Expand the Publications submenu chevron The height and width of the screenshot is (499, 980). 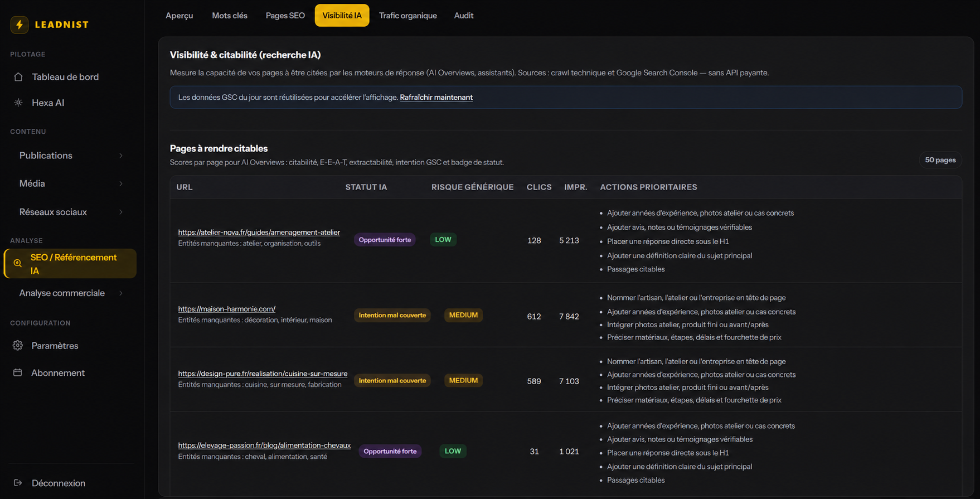(121, 156)
